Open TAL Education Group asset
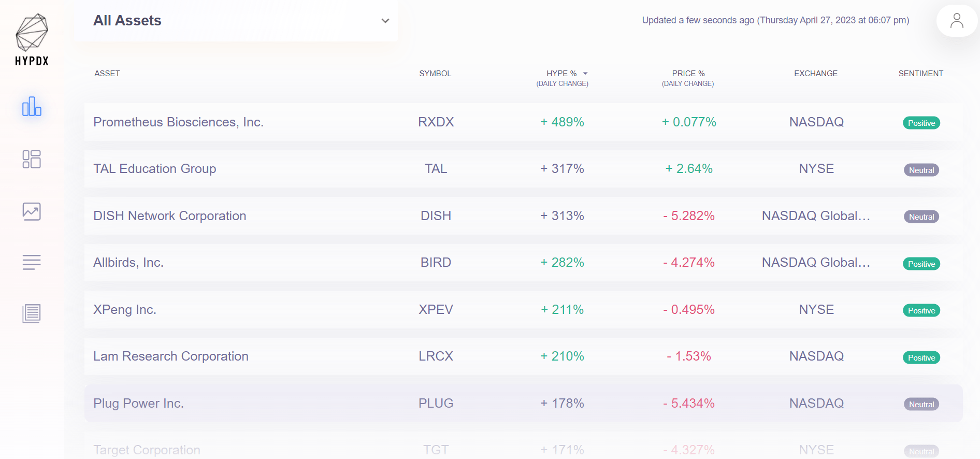This screenshot has height=459, width=980. pos(154,169)
